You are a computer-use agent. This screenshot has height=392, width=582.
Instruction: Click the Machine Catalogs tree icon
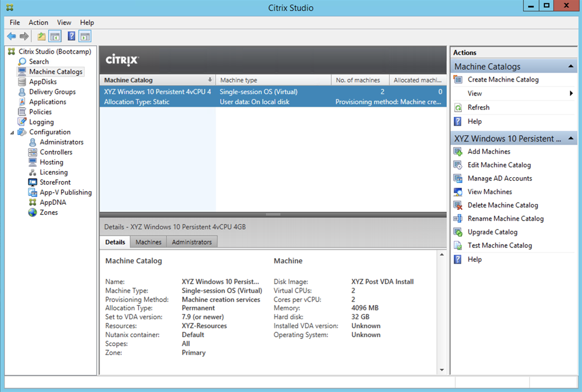click(22, 72)
